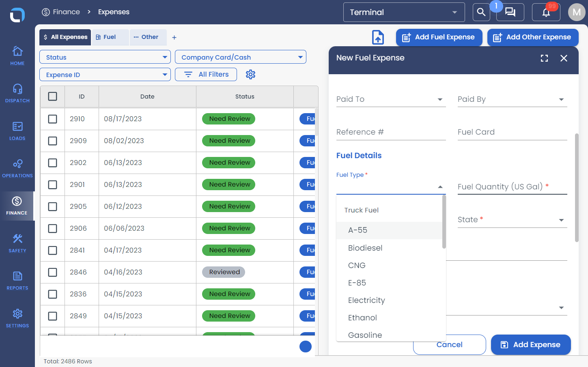Click the Cancel button
This screenshot has width=588, height=367.
tap(450, 345)
